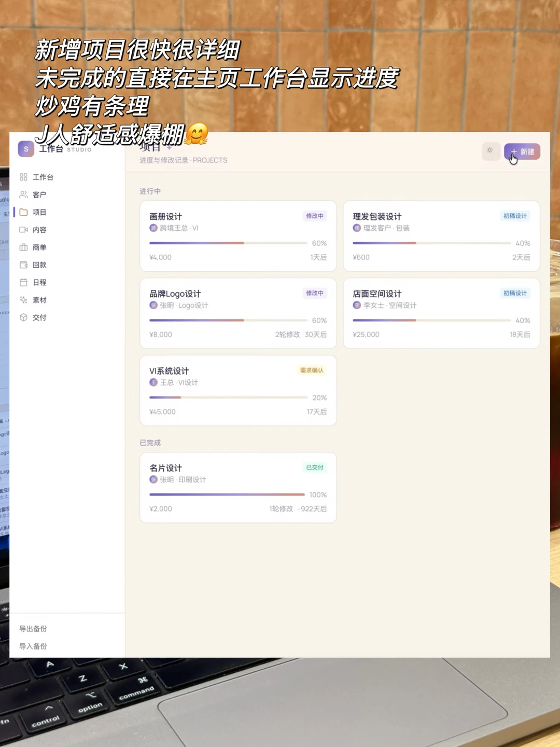Click the 18天后 deadline on 店面空间设计
The image size is (560, 747).
pos(520,335)
